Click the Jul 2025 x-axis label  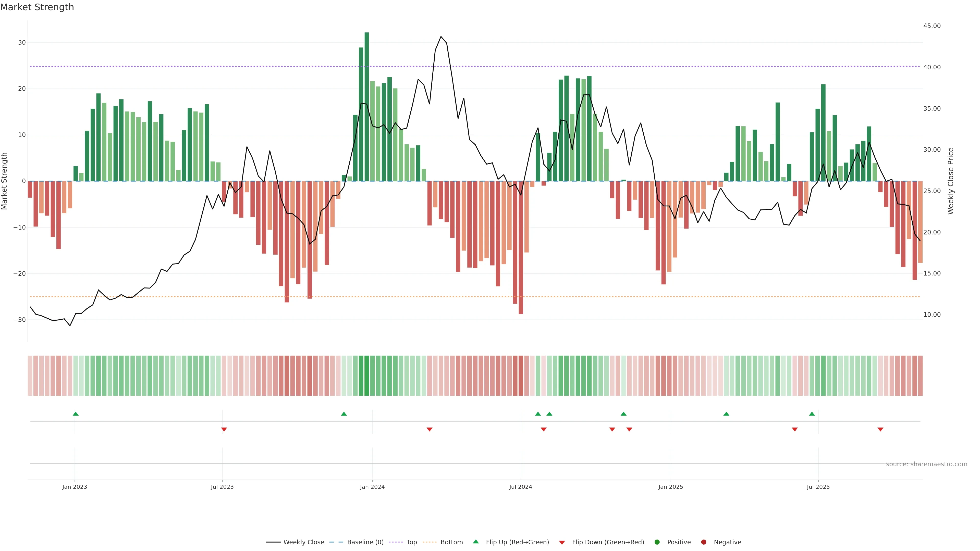pyautogui.click(x=818, y=487)
